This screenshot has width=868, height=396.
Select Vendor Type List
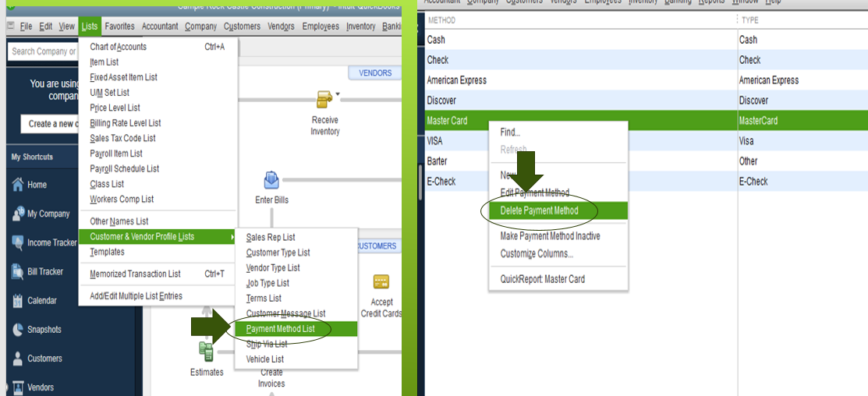(296, 267)
